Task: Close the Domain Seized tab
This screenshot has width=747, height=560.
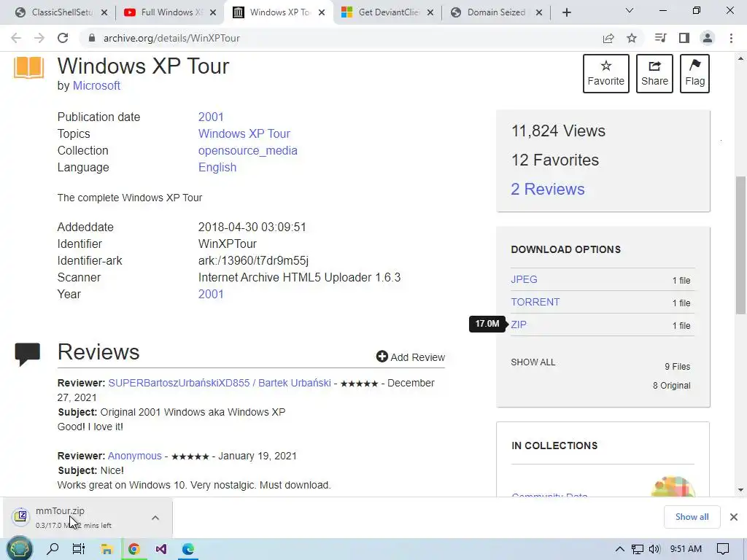Action: tap(539, 12)
